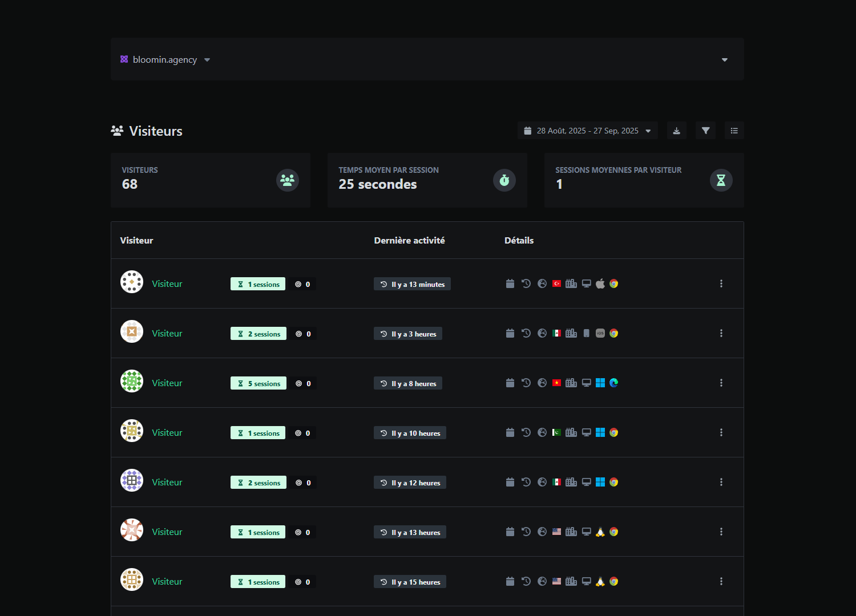Click the Linux penguin icon for the 13 heures row
Viewport: 856px width, 616px height.
pos(600,532)
